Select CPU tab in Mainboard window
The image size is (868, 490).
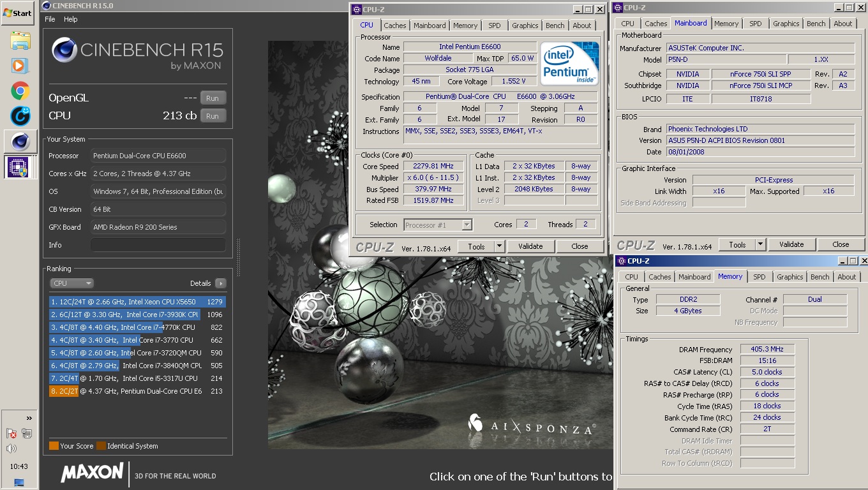coord(628,24)
